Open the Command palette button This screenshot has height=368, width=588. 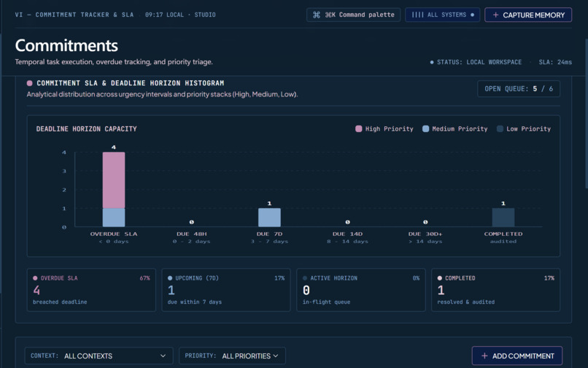[353, 15]
